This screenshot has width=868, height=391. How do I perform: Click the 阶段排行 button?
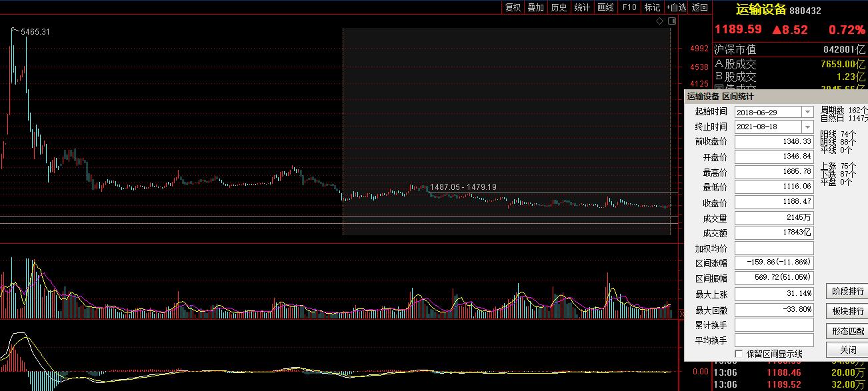pyautogui.click(x=847, y=291)
